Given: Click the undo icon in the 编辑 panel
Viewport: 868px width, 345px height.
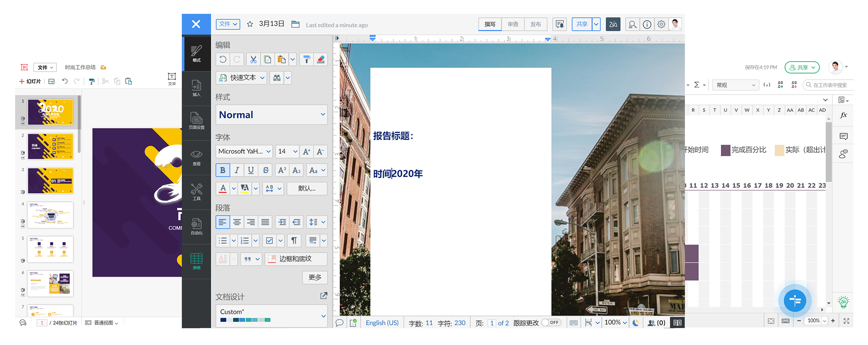Looking at the screenshot, I should point(223,59).
